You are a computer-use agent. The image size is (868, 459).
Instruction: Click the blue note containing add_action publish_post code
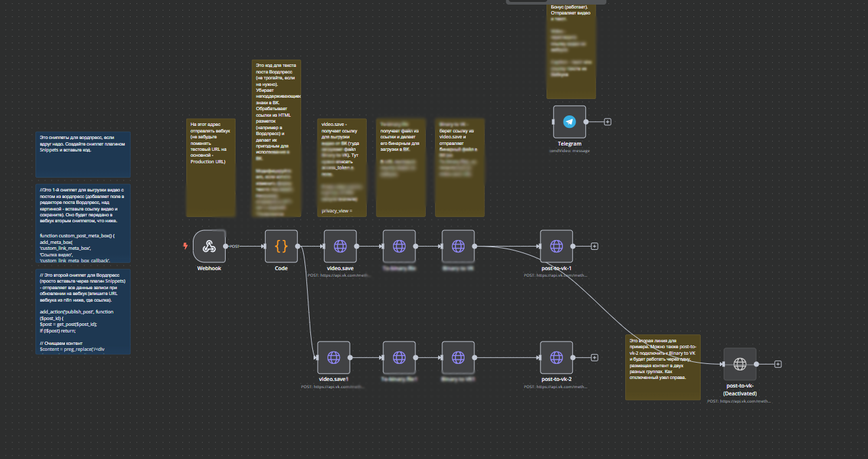pyautogui.click(x=83, y=311)
